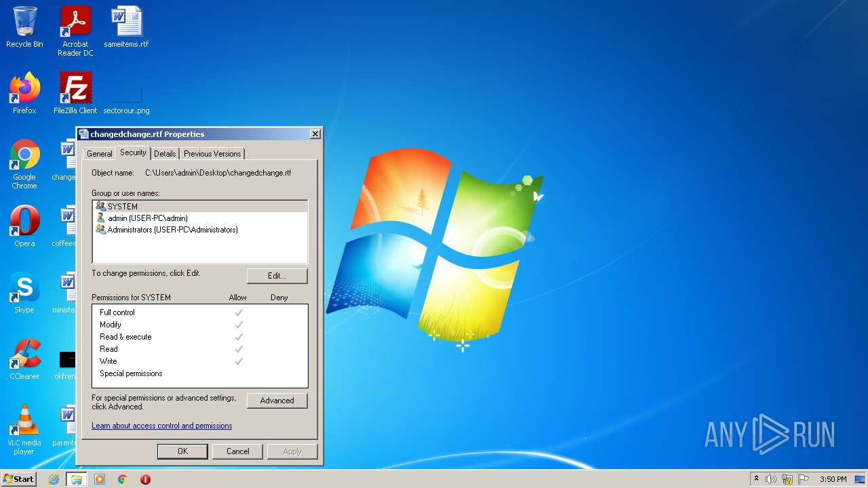Open Skype desktop shortcut
This screenshot has height=488, width=868.
(24, 293)
